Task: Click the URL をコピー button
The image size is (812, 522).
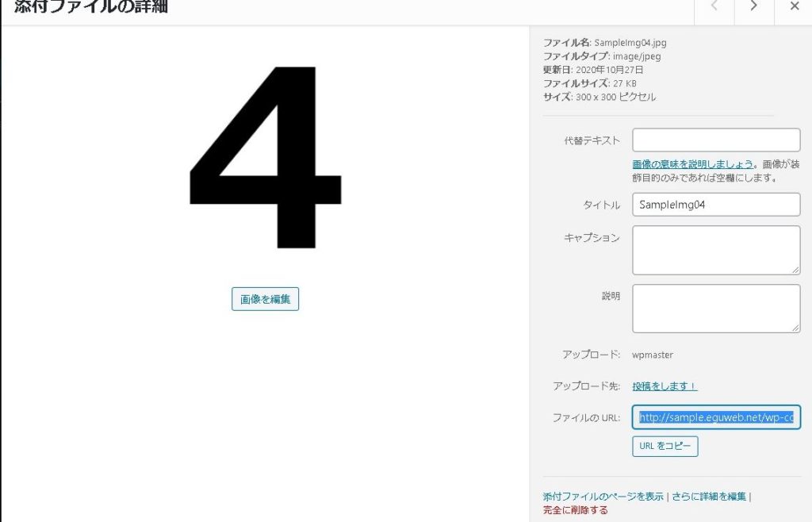Action: 665,446
